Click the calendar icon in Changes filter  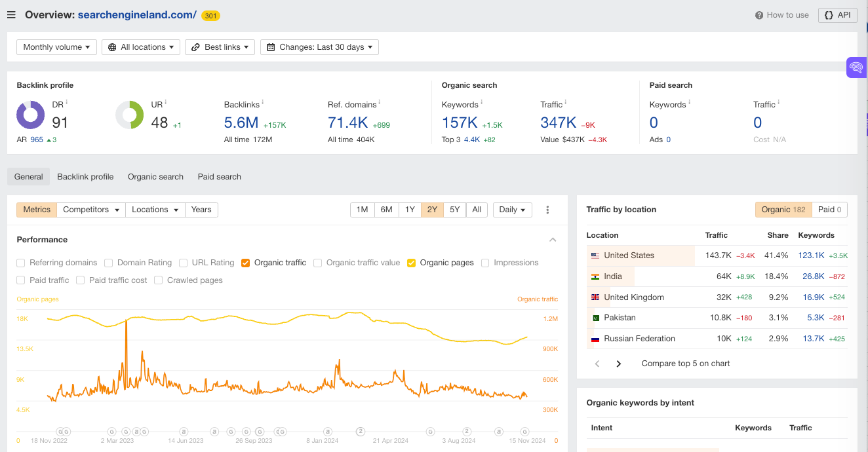(271, 47)
